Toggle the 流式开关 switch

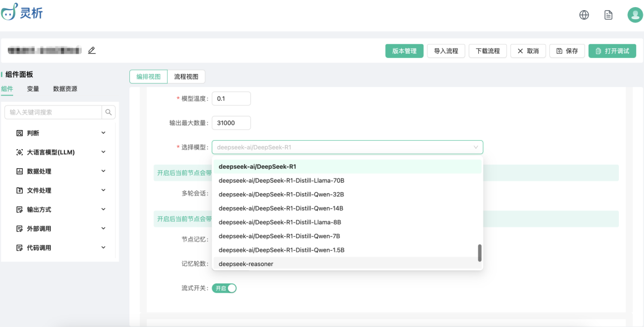[224, 288]
